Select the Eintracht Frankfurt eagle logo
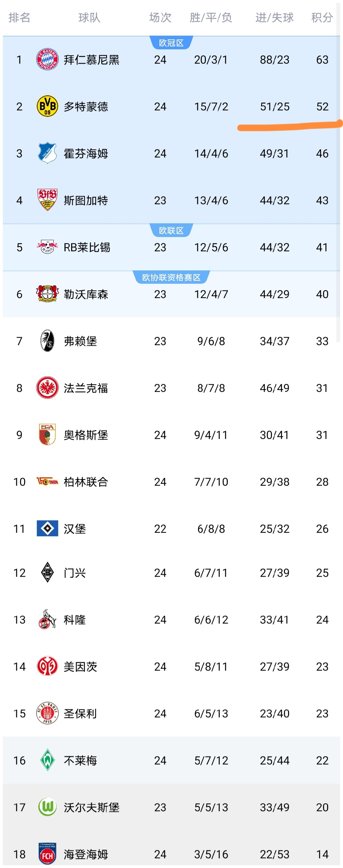Viewport: 343px width, 868px height. [x=47, y=388]
